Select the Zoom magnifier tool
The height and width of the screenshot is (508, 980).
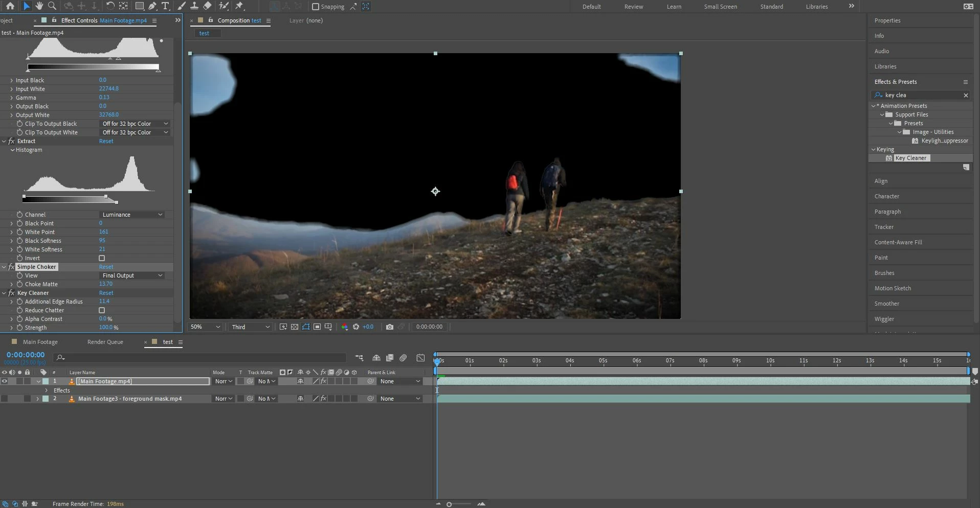(52, 6)
